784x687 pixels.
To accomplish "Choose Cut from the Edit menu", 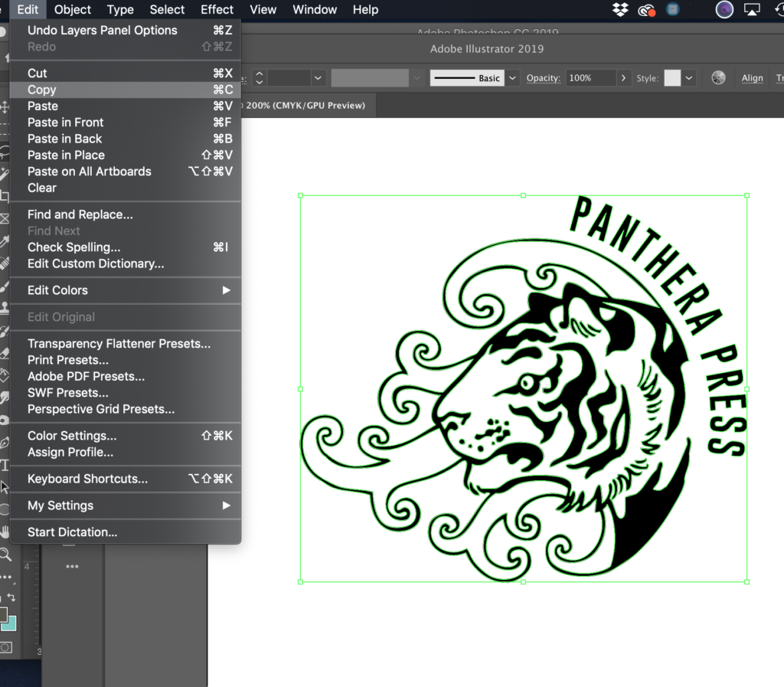I will click(125, 73).
